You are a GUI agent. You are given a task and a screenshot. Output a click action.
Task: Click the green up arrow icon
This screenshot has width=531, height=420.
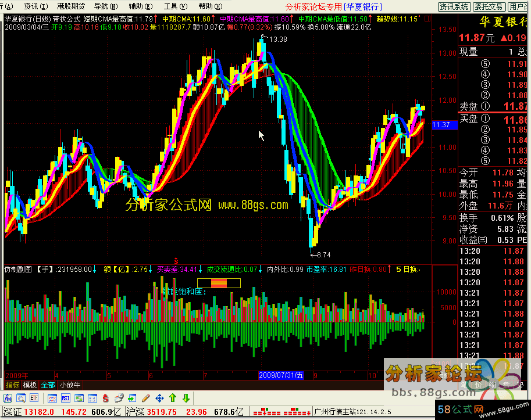[173, 398]
